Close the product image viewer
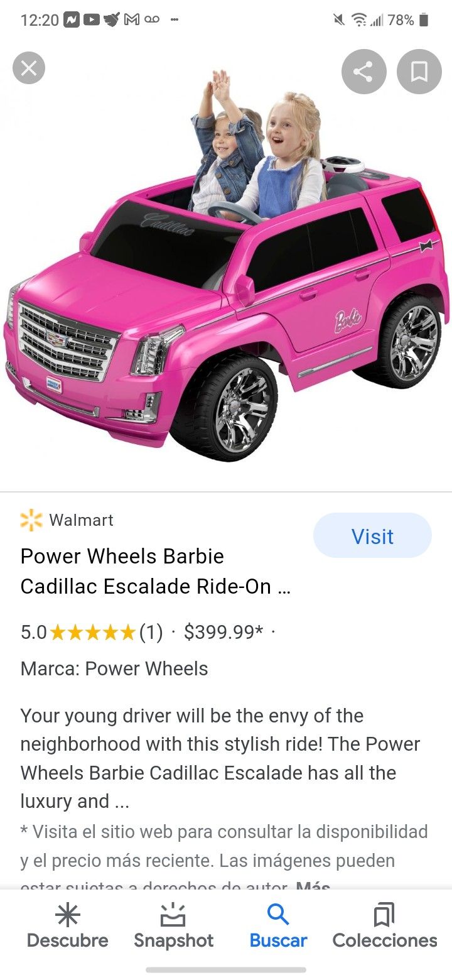 29,68
